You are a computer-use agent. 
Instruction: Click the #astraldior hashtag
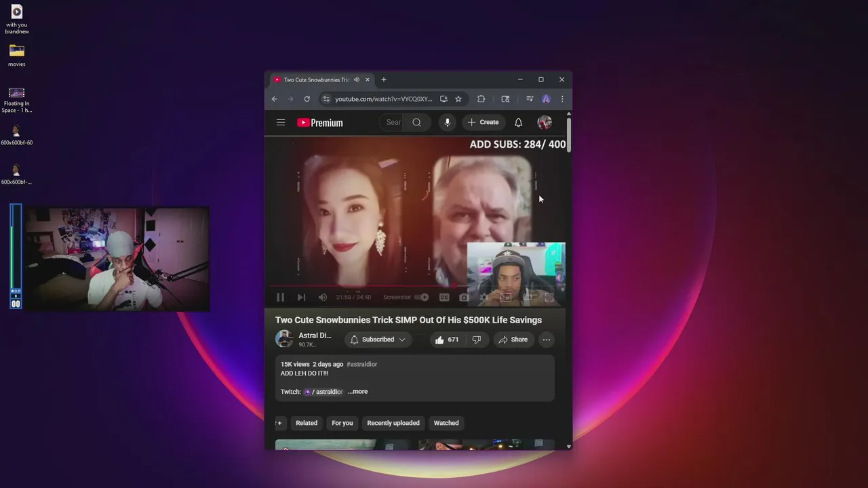pos(361,364)
